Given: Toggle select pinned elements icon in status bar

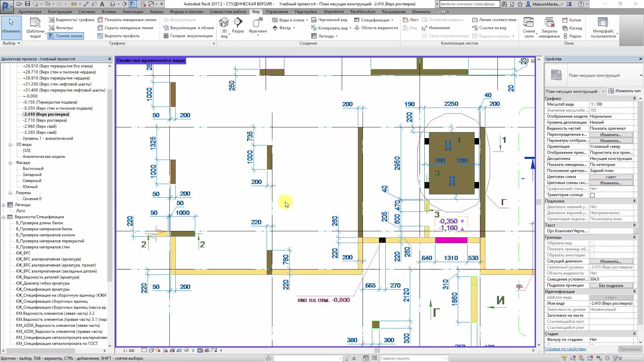Looking at the screenshot, I should coord(582,358).
